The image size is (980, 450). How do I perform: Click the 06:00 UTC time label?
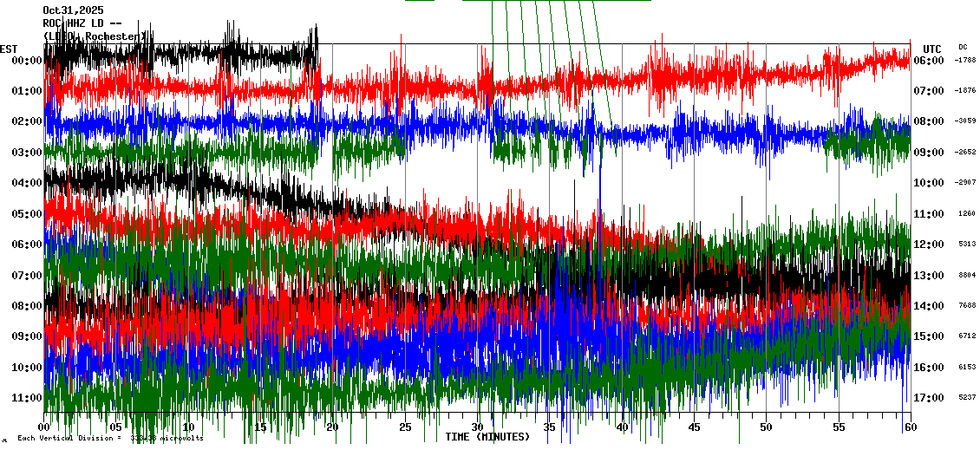tap(928, 61)
